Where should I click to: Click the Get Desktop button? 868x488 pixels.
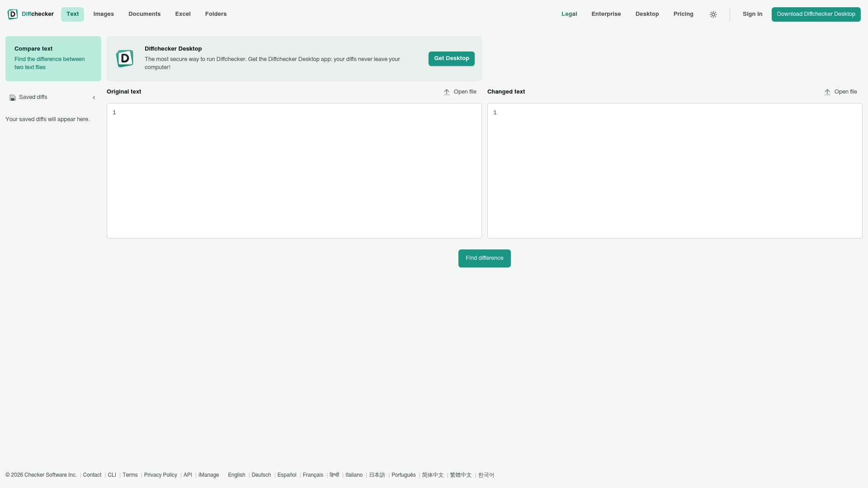pos(452,59)
